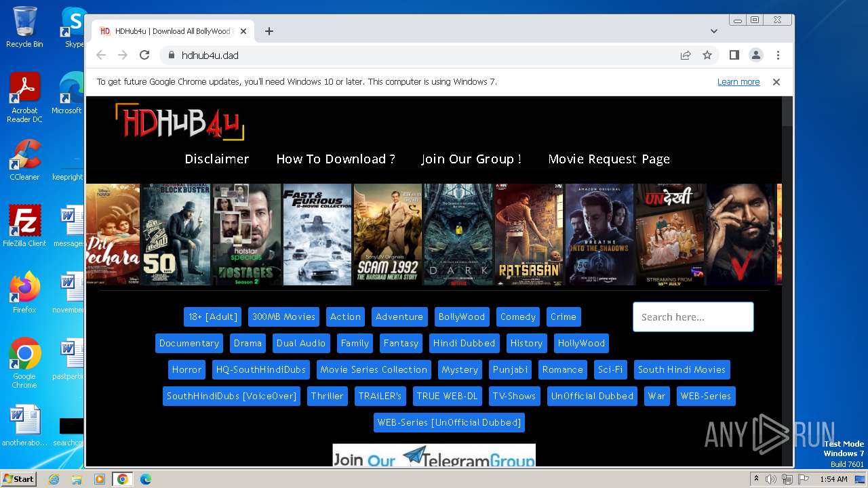Open the Hostages Season 2 poster

pos(246,235)
